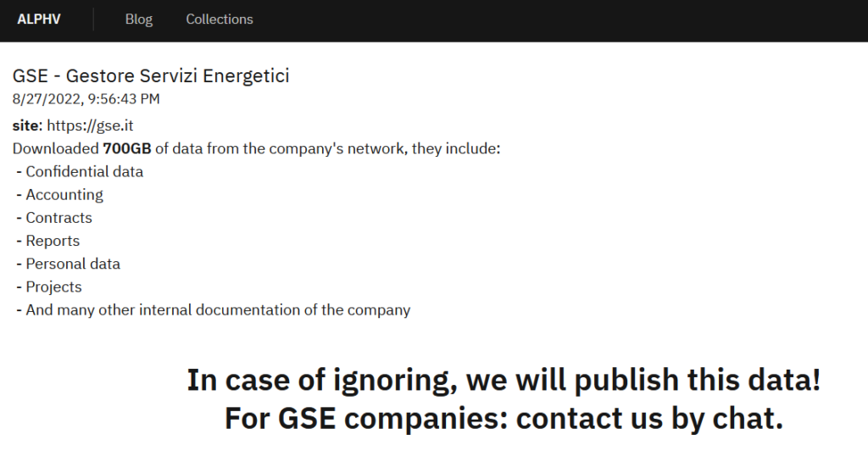Click the bold 700GB text
868x451 pixels.
(x=126, y=148)
